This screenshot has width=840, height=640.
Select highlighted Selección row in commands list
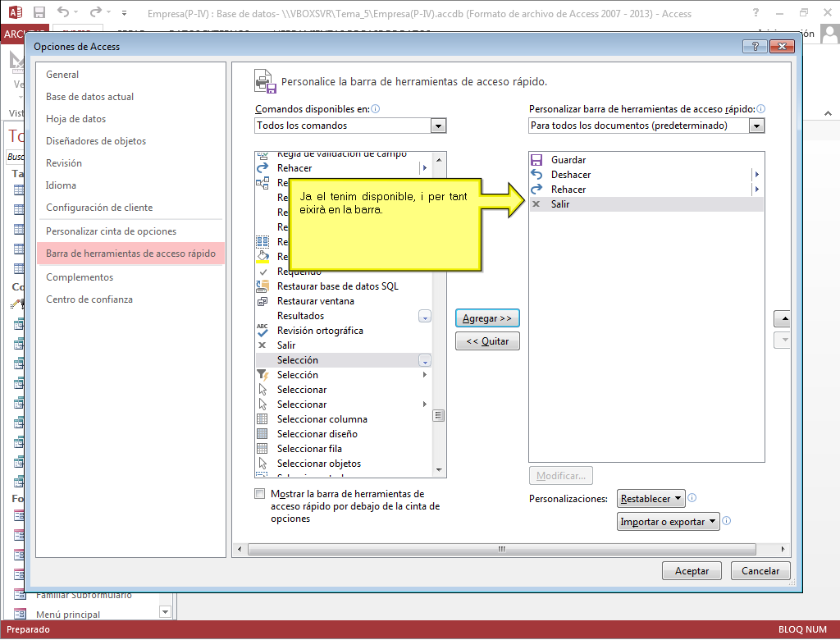tap(344, 360)
